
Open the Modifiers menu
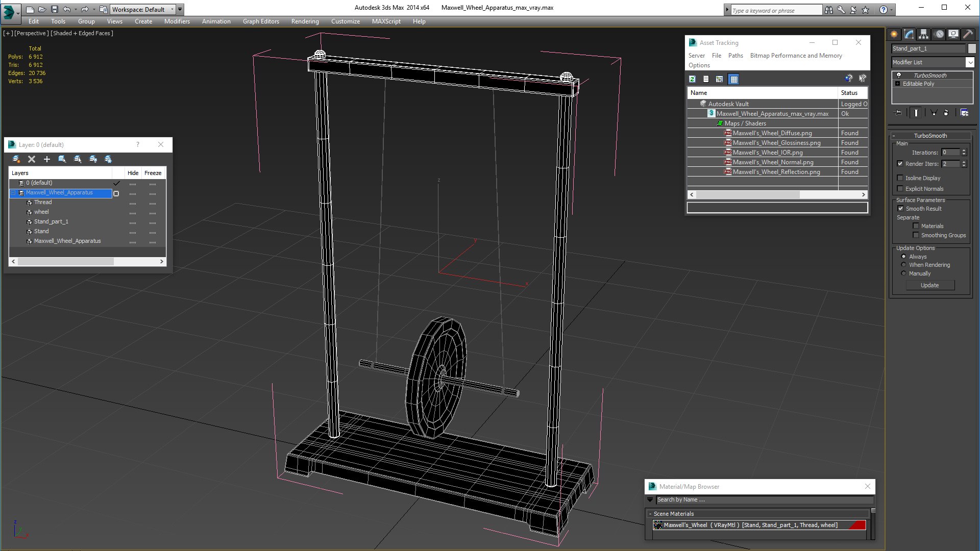point(177,21)
